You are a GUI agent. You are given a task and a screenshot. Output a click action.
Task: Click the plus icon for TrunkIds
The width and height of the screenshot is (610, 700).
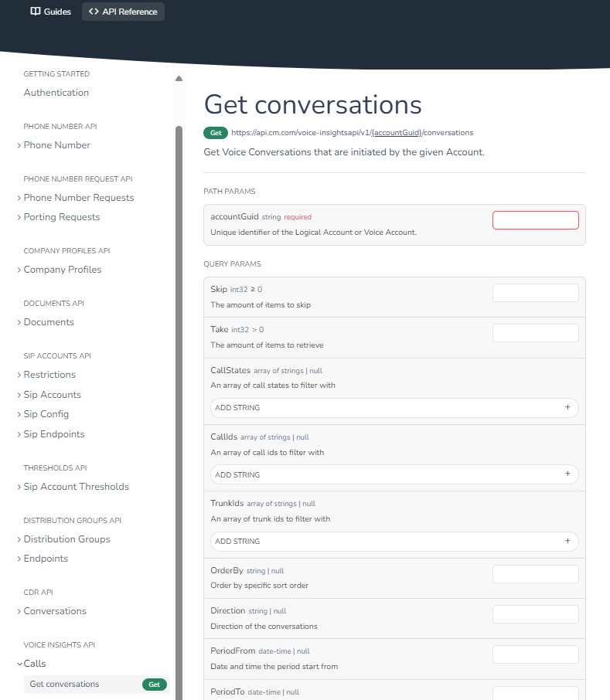point(567,541)
